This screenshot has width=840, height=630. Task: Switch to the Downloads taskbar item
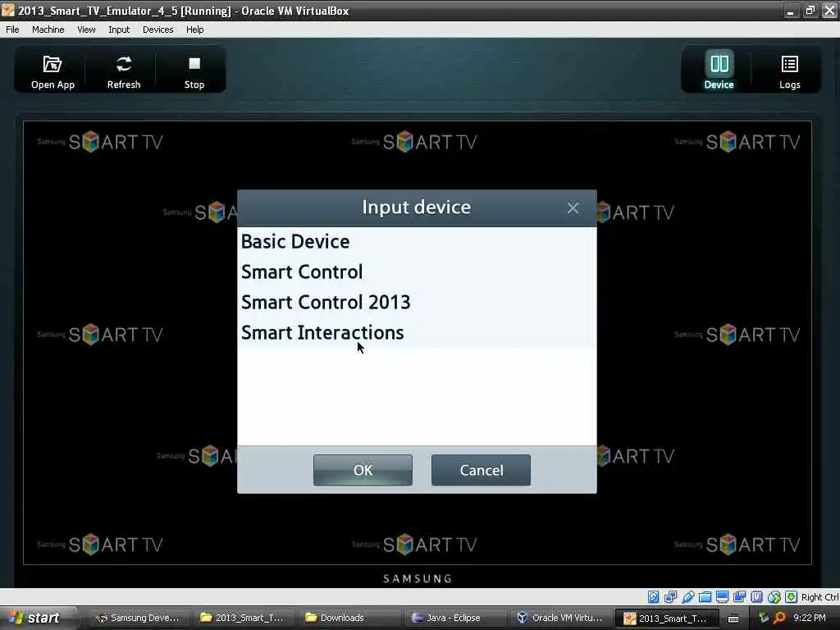click(348, 618)
